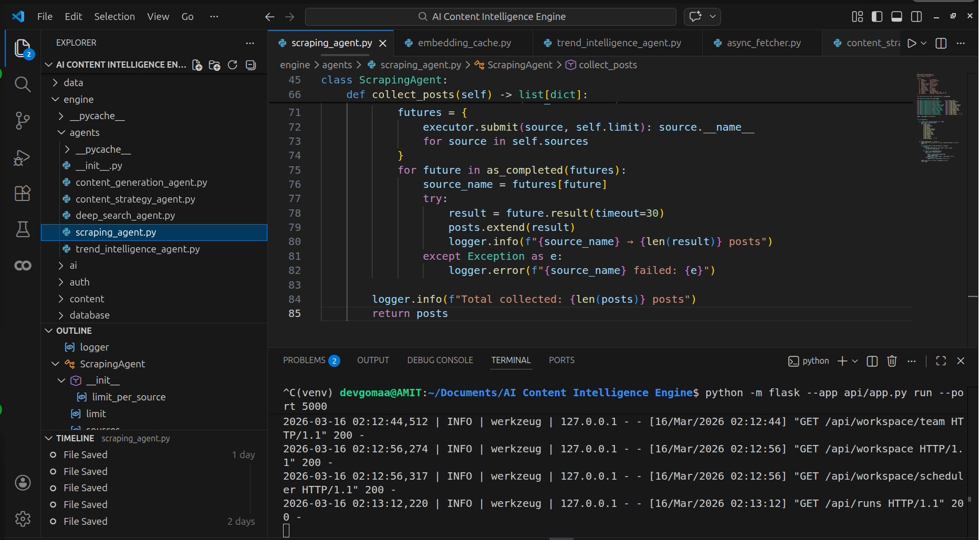Open the Selection menu
This screenshot has width=980, height=540.
tap(114, 17)
